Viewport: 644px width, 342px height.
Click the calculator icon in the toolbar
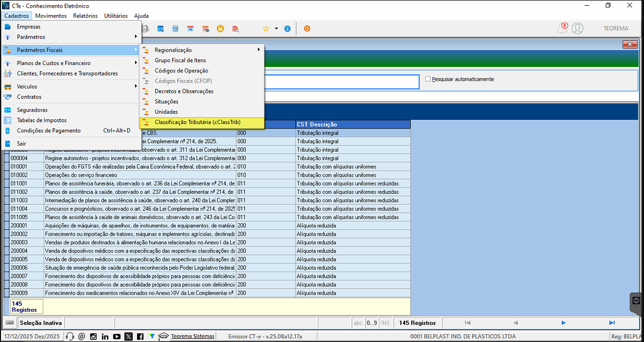[175, 29]
